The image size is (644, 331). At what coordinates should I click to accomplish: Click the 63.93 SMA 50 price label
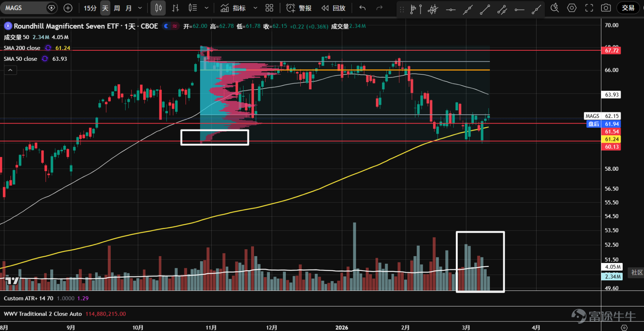pyautogui.click(x=611, y=95)
